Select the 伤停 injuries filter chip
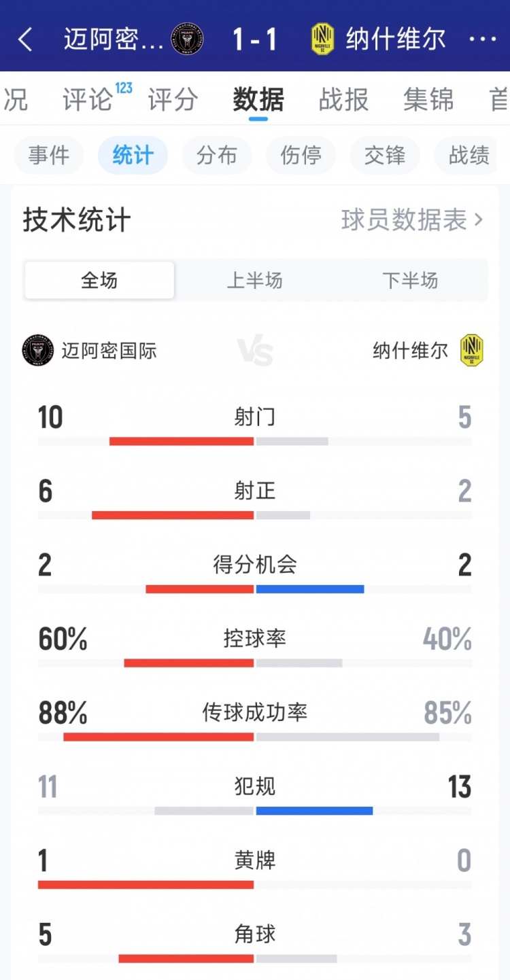This screenshot has height=980, width=510. (301, 156)
